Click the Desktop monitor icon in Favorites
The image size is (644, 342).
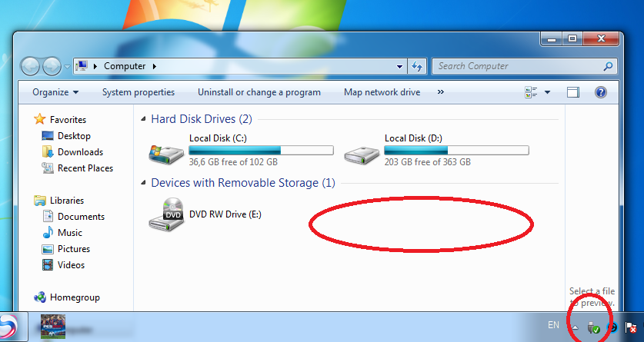pyautogui.click(x=48, y=136)
